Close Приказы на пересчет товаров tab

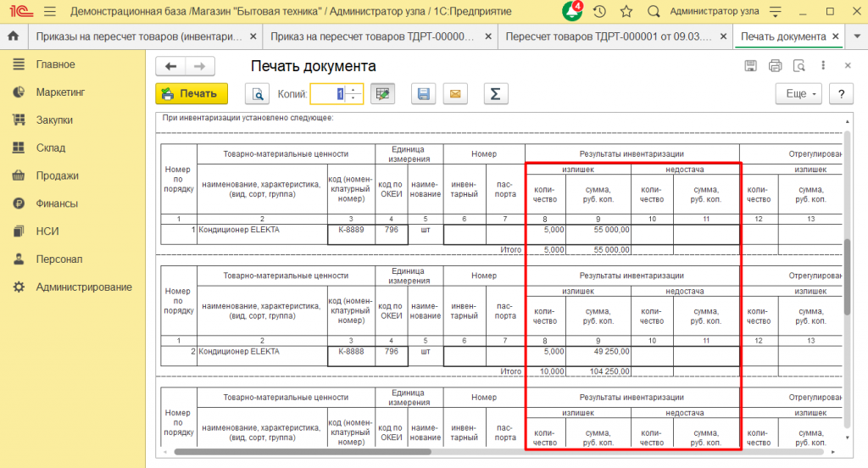coord(253,36)
